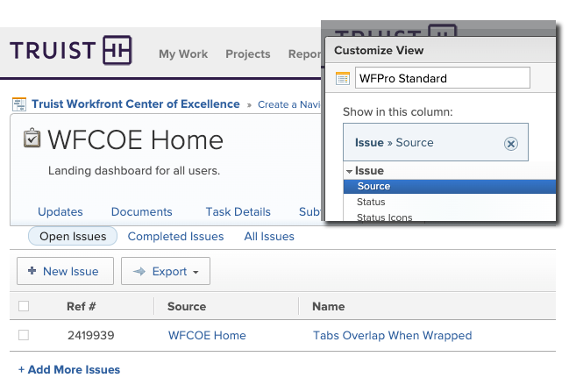Select Source in the field list
This screenshot has height=392, width=569.
click(x=373, y=186)
